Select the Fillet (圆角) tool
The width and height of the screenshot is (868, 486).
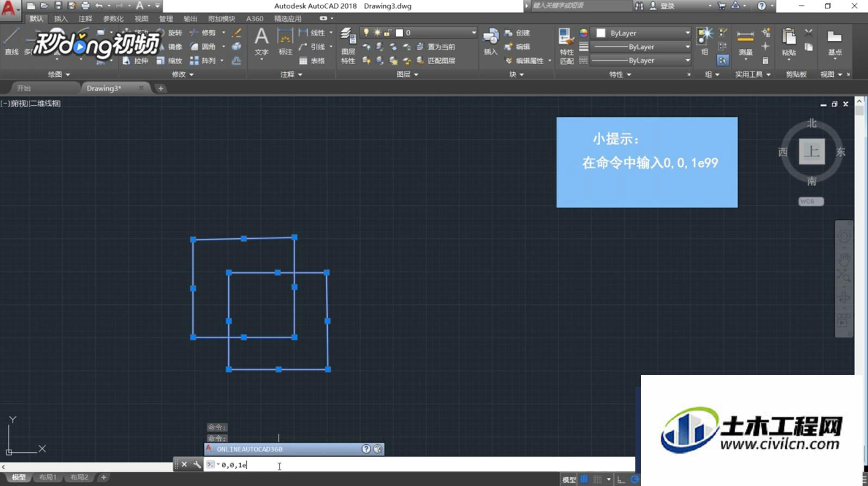pos(203,47)
